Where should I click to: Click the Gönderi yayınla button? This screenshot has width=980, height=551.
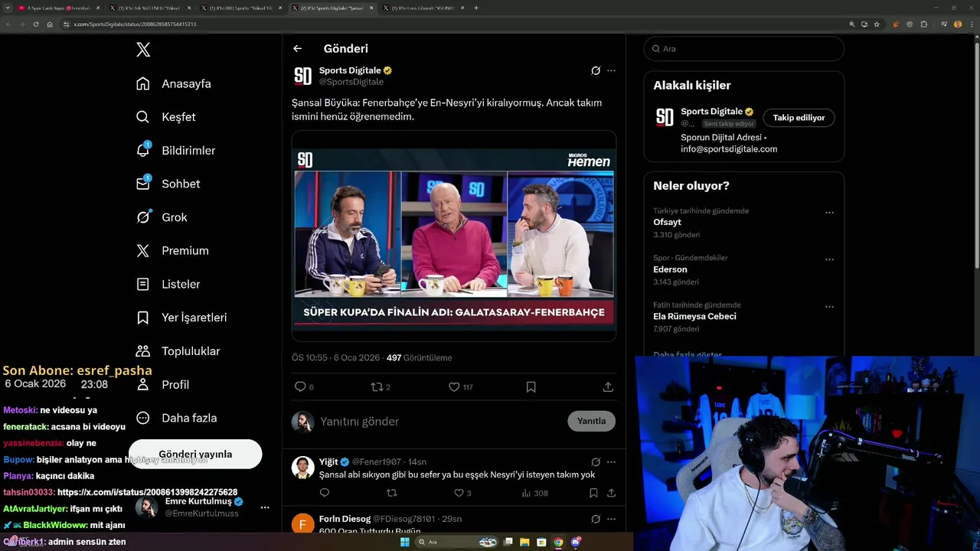tap(195, 454)
